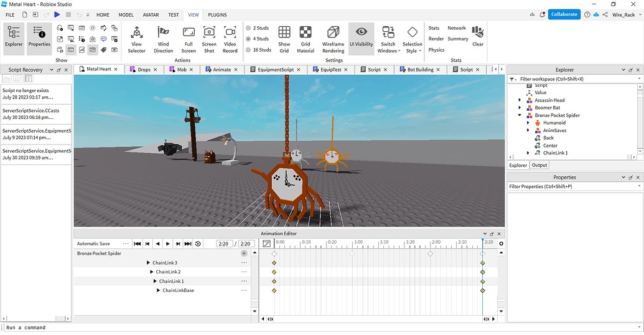
Task: Toggle the curve editor icon
Action: pyautogui.click(x=266, y=243)
